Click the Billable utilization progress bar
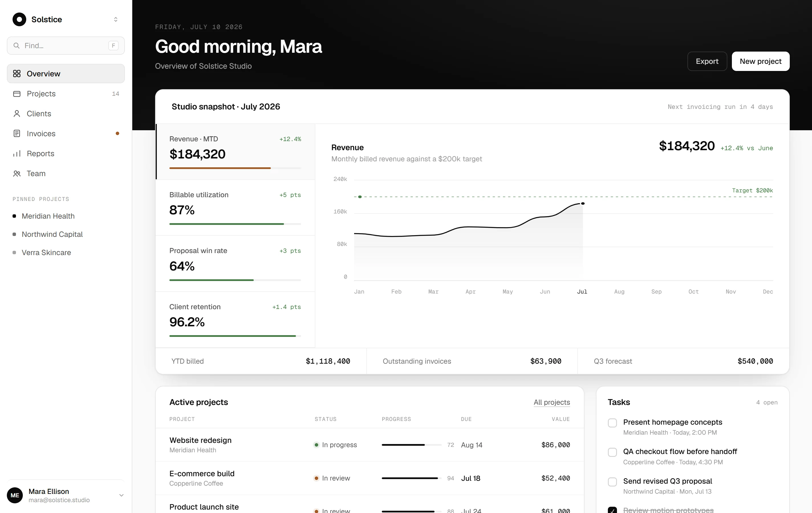Screen dimensions: 812x513 [235, 224]
